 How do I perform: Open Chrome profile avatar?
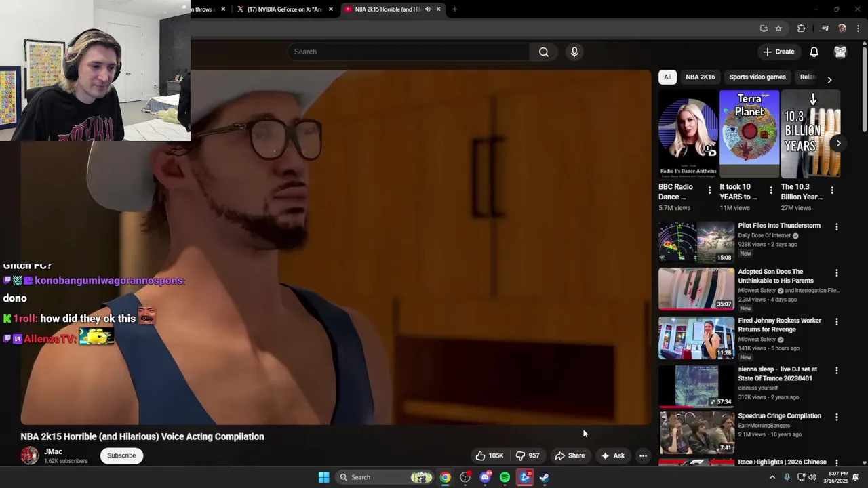click(x=842, y=28)
